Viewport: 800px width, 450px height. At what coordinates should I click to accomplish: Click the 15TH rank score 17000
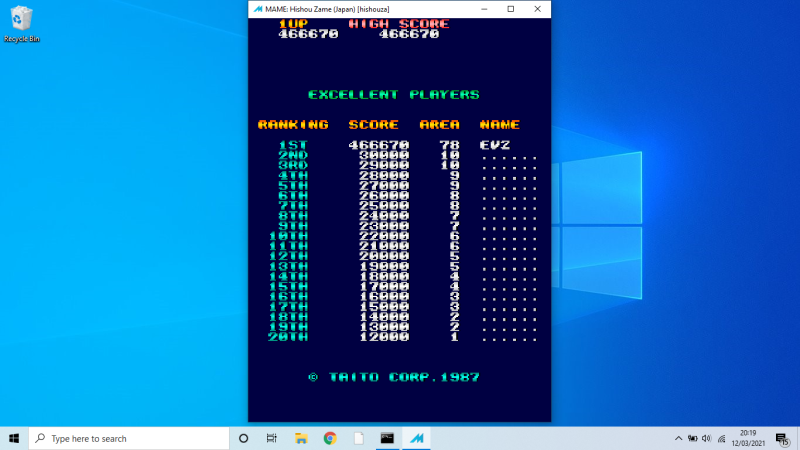[x=384, y=286]
